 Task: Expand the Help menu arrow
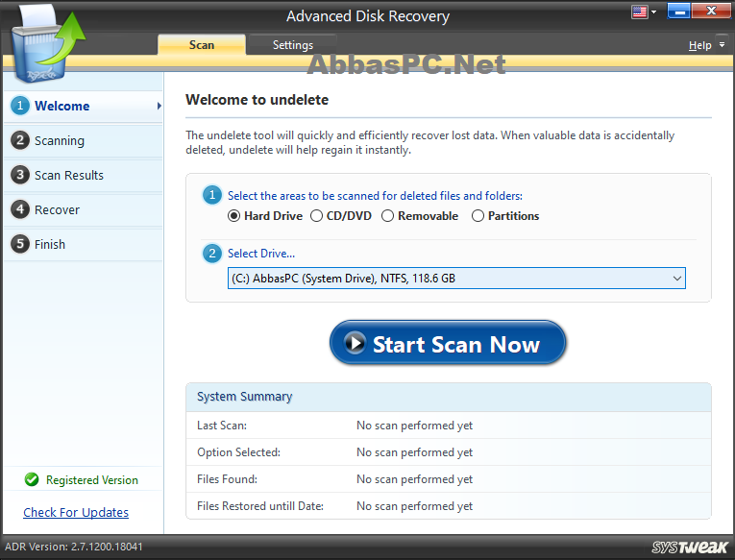[722, 44]
